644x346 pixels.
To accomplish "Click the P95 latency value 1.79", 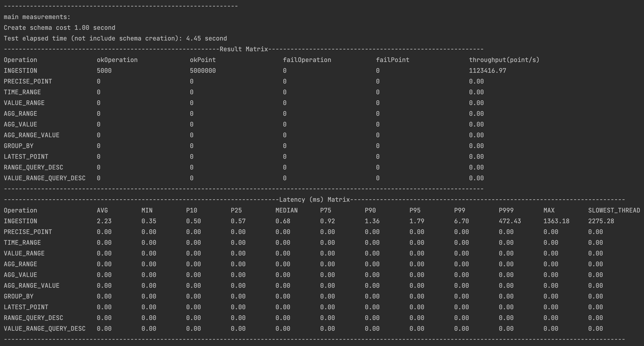I will (417, 221).
